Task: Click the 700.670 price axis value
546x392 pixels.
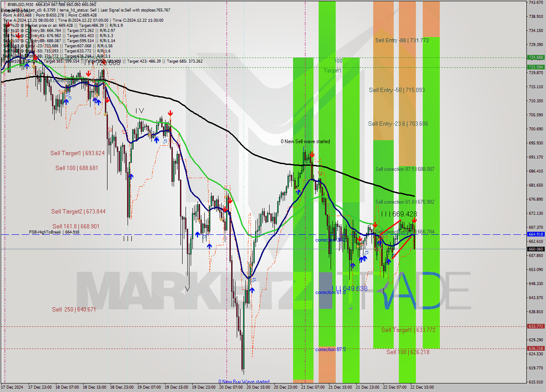Action: (536, 129)
